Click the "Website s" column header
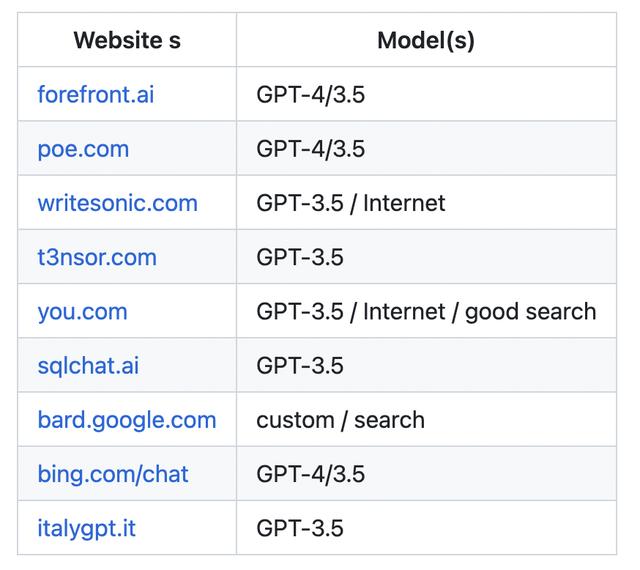This screenshot has height=570, width=640. pos(126,41)
